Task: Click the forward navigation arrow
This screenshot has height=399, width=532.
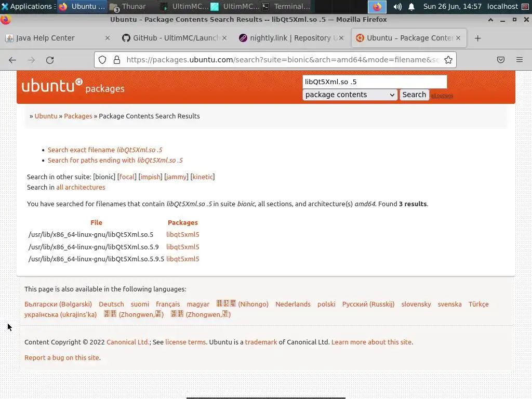Action: coord(31,60)
